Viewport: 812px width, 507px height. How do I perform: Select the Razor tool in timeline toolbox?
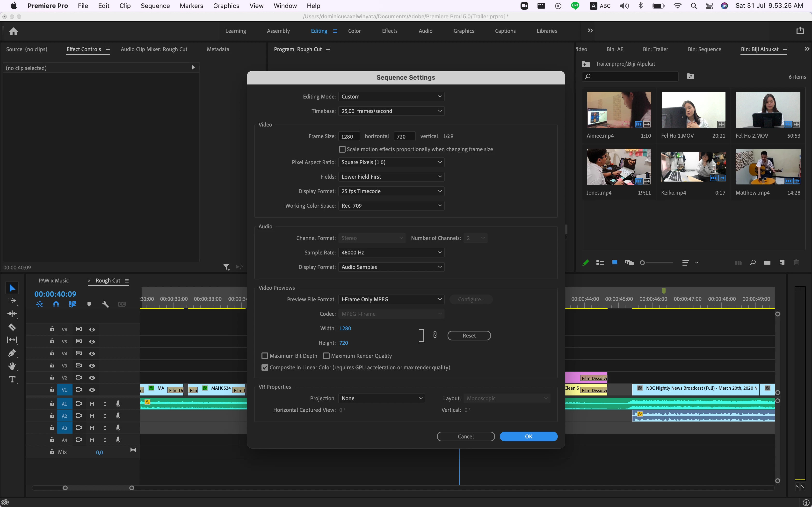click(x=12, y=327)
